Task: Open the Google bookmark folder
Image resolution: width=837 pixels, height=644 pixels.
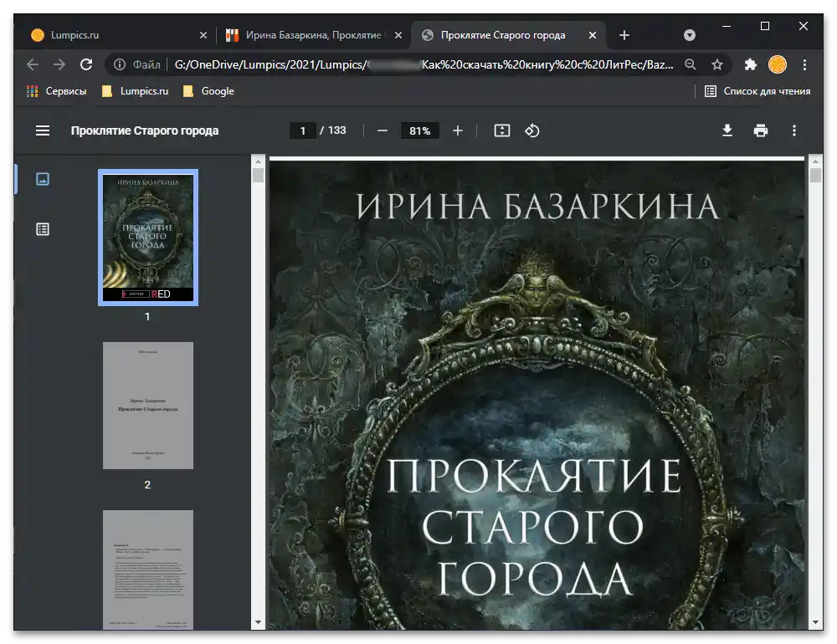Action: point(208,91)
